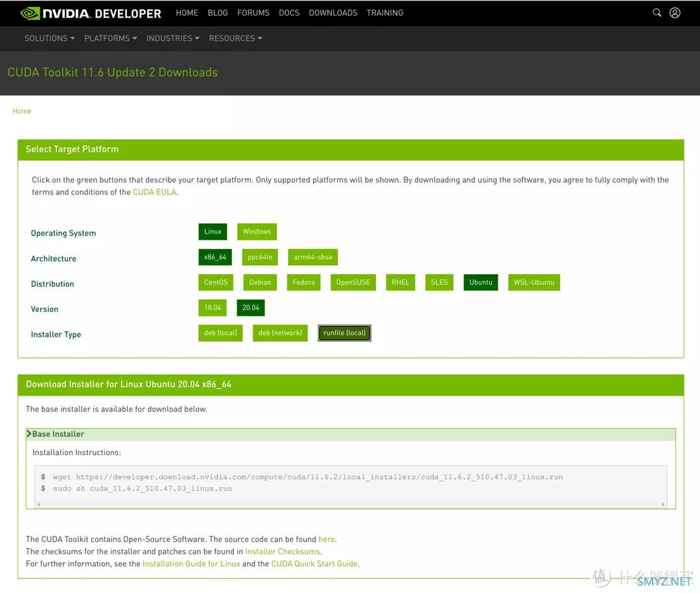Click the code box right scroll arrow
The image size is (700, 594).
[662, 505]
